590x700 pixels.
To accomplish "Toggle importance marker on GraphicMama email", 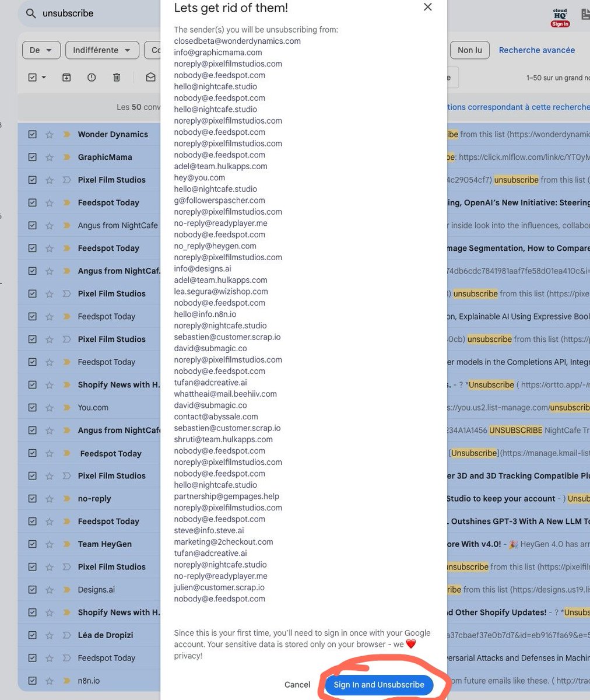I will point(66,157).
